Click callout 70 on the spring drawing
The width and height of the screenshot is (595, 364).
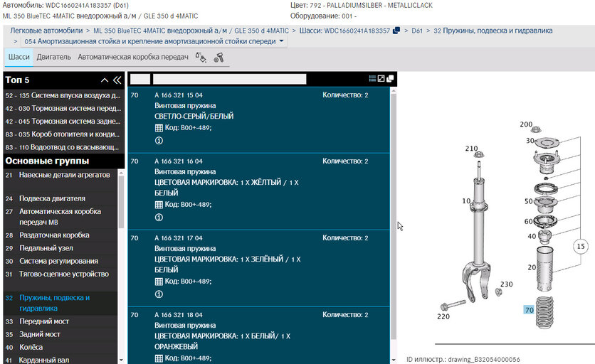(529, 310)
